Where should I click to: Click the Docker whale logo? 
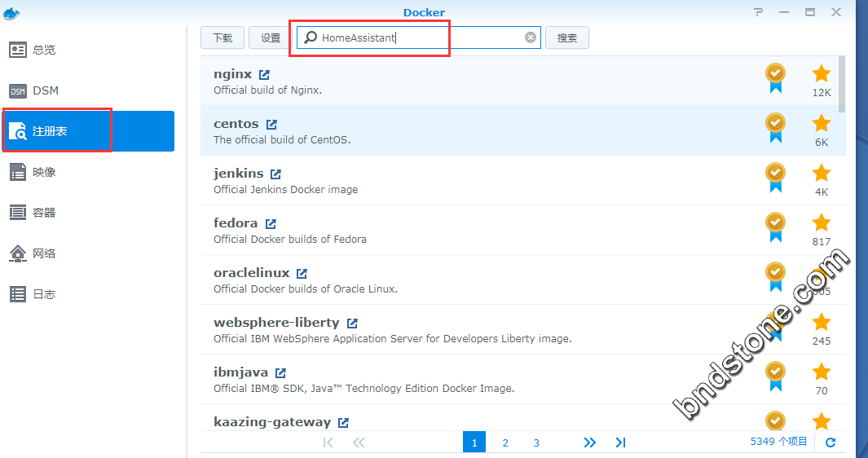(x=11, y=13)
